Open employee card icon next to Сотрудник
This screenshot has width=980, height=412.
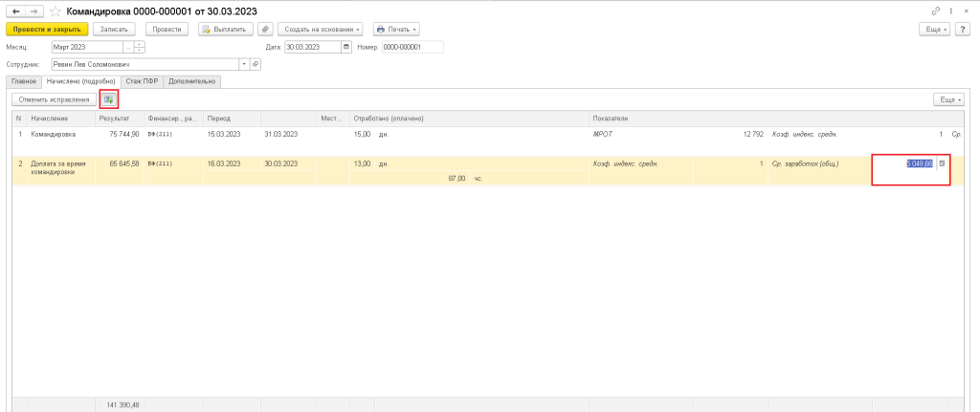coord(256,64)
